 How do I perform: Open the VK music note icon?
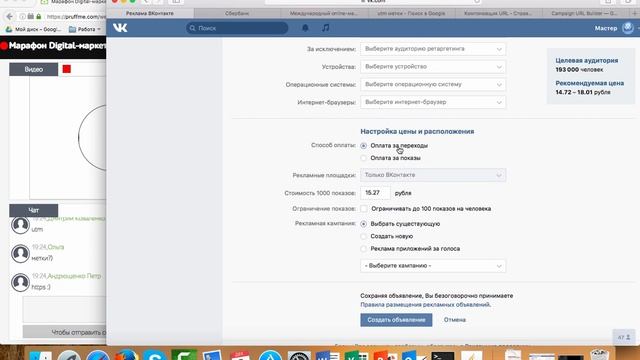point(325,28)
